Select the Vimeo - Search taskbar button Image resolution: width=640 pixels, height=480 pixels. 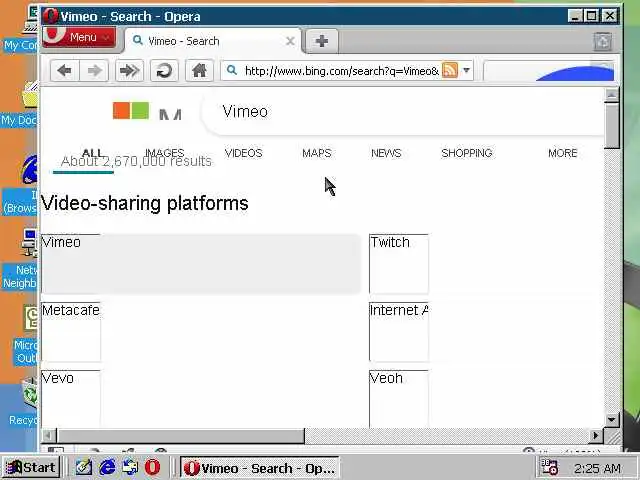click(260, 468)
